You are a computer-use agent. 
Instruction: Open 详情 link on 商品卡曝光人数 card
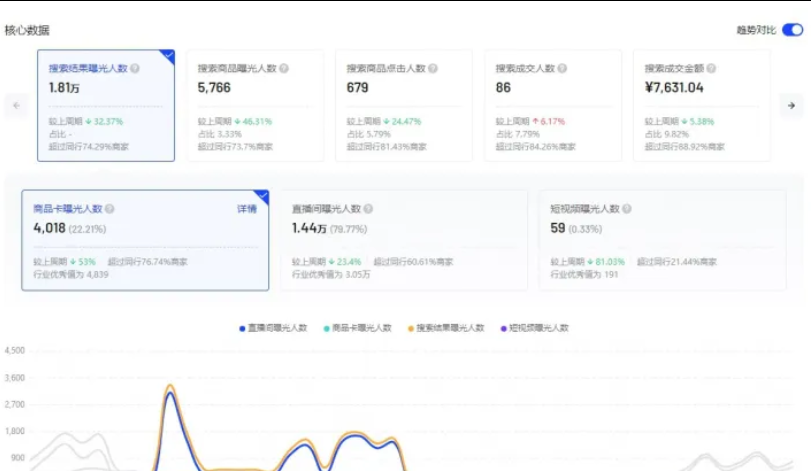pyautogui.click(x=247, y=209)
